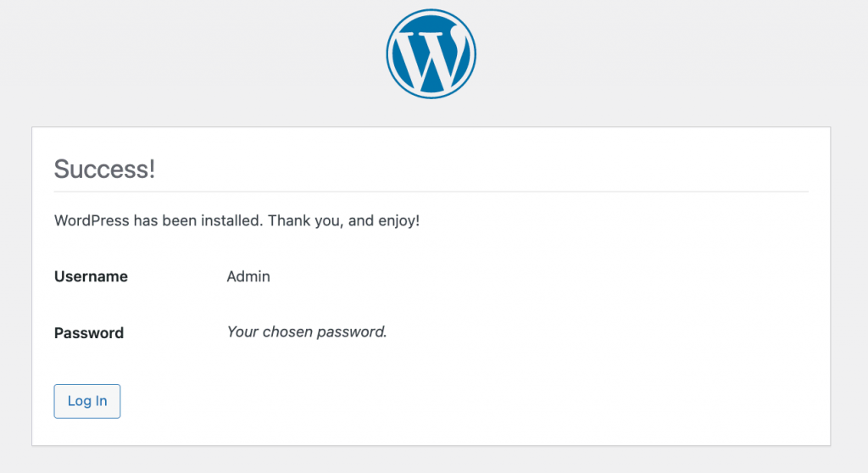Click the word WordPress in the message

pos(92,220)
